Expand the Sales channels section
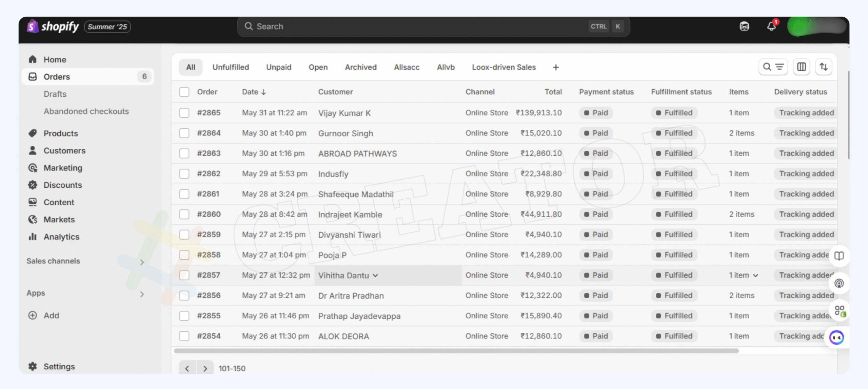Screen dimensions: 868x389 pyautogui.click(x=142, y=262)
